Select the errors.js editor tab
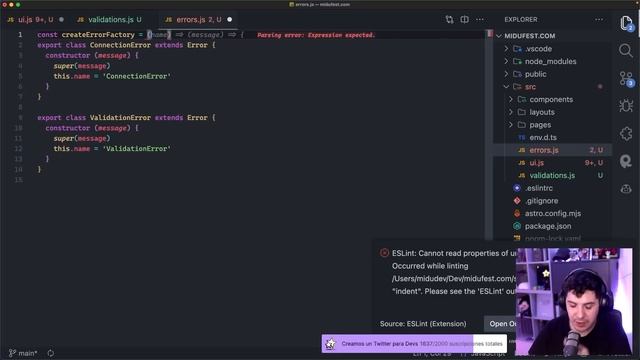 pos(199,20)
